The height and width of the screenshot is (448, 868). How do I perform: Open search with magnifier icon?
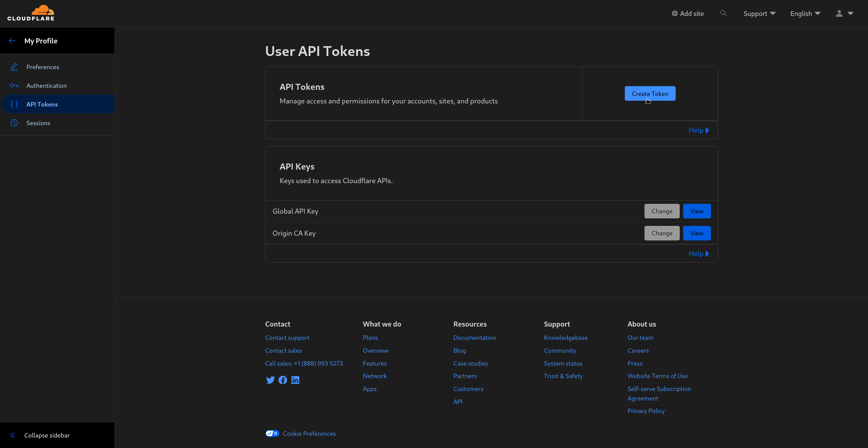[724, 13]
